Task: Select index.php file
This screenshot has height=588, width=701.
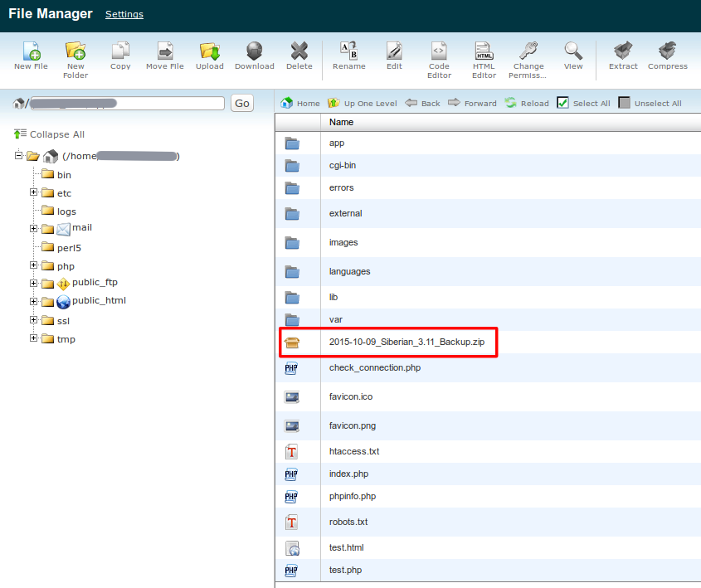Action: click(x=488, y=474)
